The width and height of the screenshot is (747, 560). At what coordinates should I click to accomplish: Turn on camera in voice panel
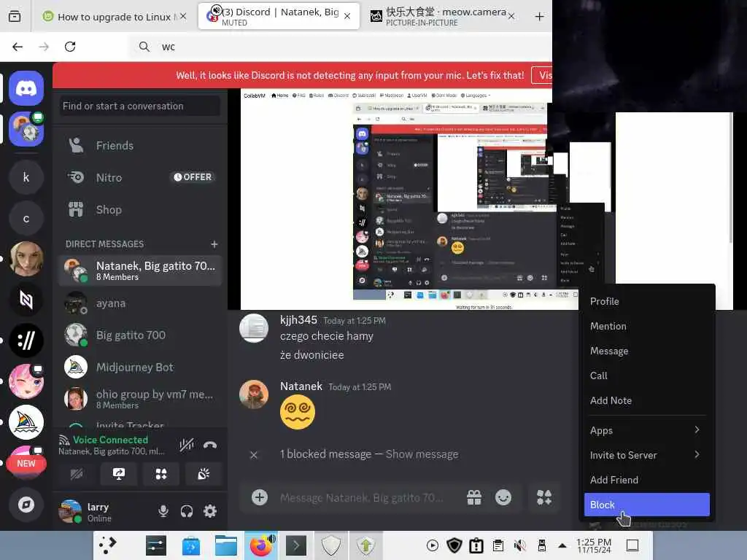click(77, 474)
